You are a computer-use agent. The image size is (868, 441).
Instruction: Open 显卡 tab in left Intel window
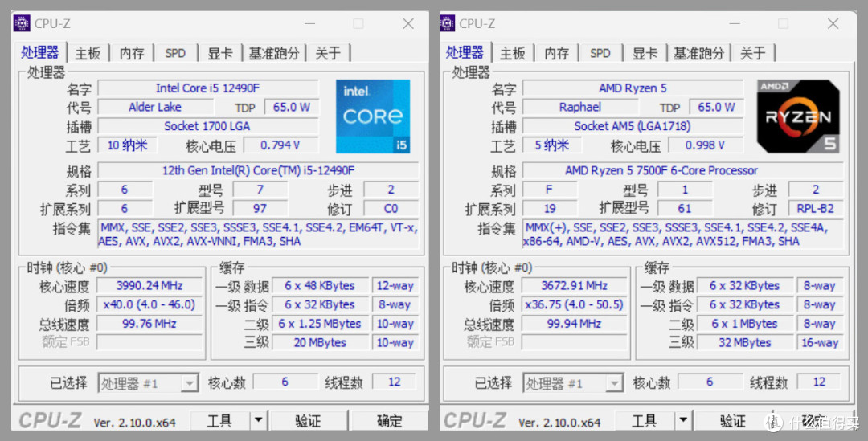[x=219, y=53]
